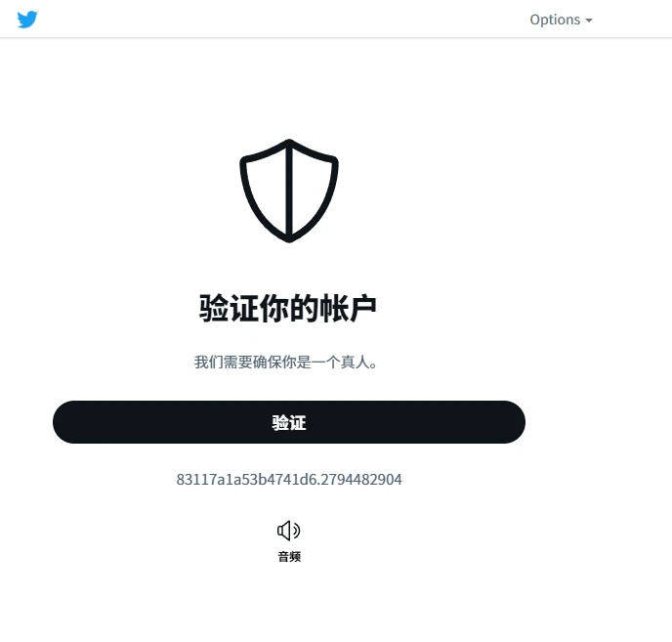Click the blue Twitter bird logo
This screenshot has height=642, width=672.
[x=27, y=20]
